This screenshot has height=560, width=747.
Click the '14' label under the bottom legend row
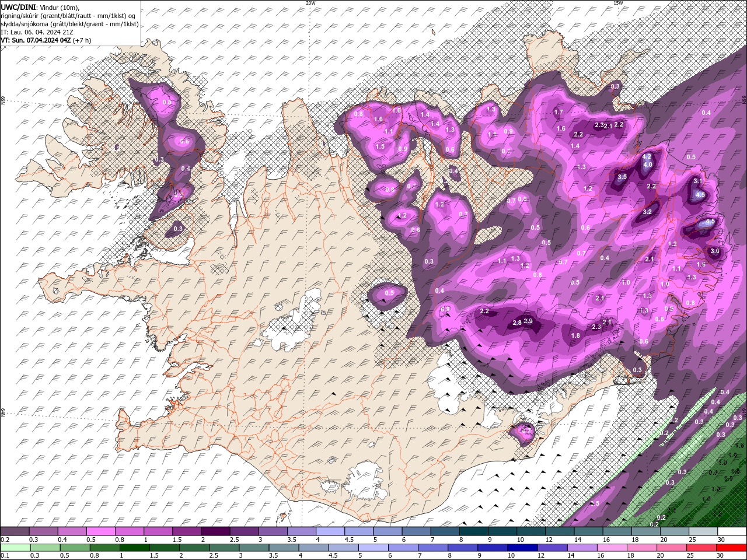[571, 556]
